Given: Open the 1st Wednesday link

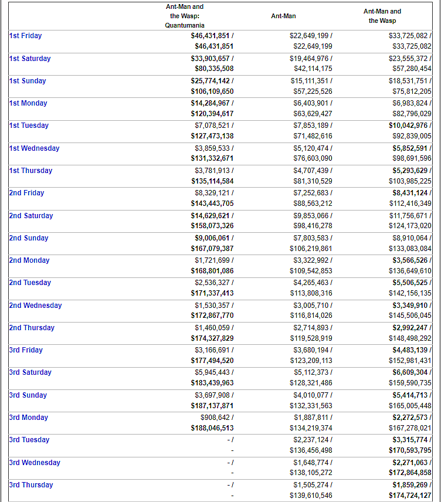Looking at the screenshot, I should pos(34,148).
